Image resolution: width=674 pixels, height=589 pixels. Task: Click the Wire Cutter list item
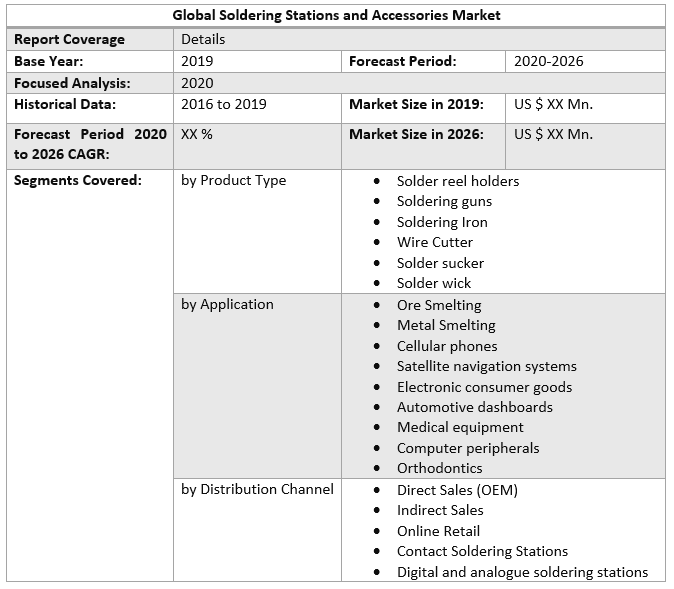434,242
